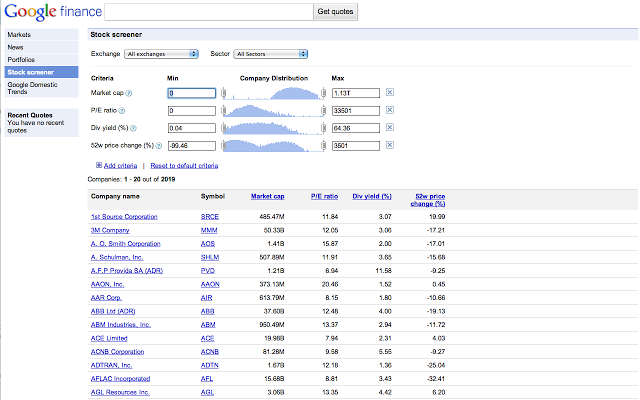Expand the Exchange dropdown
640x400 pixels.
point(161,54)
